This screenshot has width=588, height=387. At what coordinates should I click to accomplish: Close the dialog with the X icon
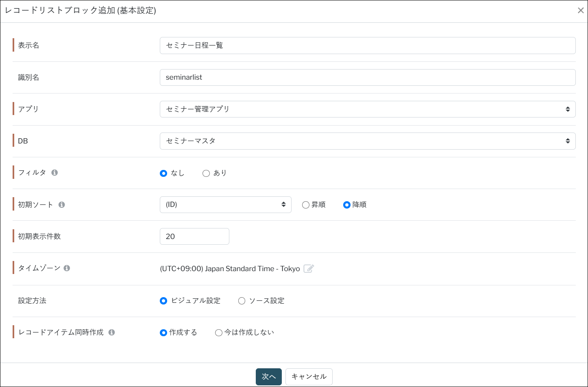pos(580,11)
